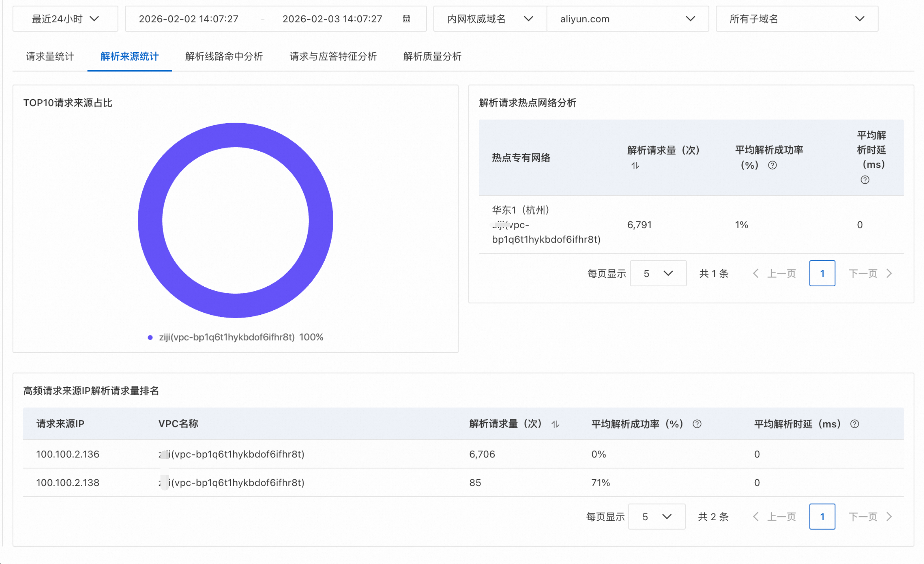Click next-page arrow in hotspot table pagination
The image size is (924, 564).
(x=889, y=274)
